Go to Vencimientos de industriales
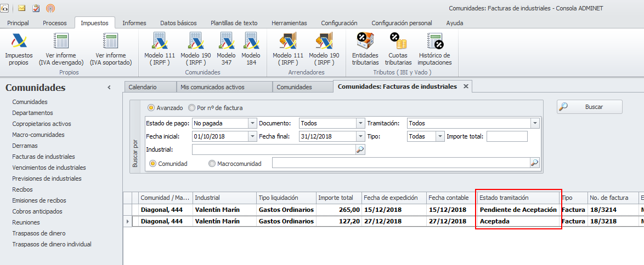Viewport: 644px width, 265px height. [49, 168]
